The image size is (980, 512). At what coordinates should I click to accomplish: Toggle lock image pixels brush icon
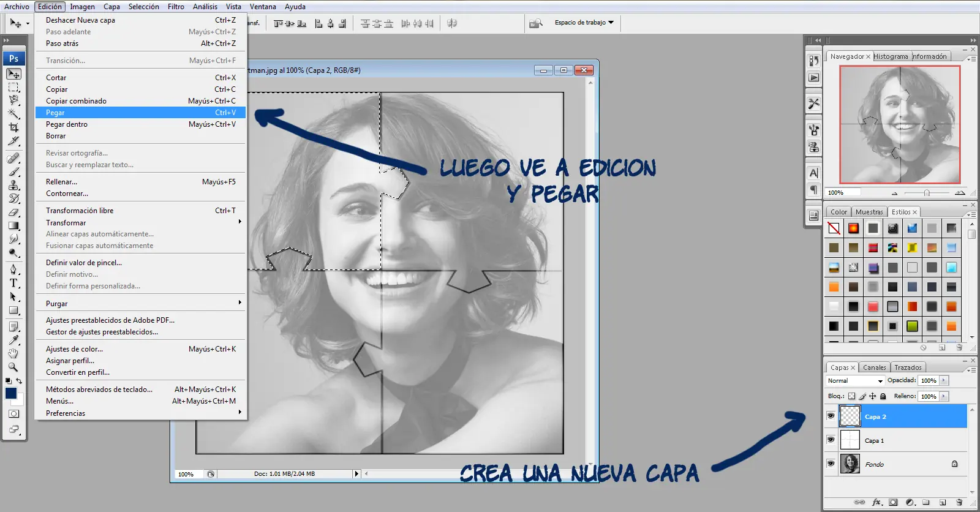tap(862, 396)
